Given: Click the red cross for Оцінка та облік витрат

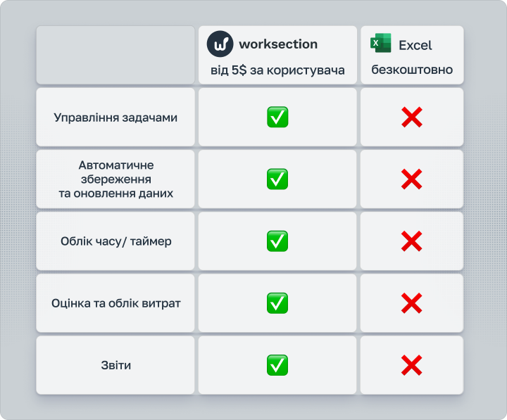Looking at the screenshot, I should click(x=412, y=303).
